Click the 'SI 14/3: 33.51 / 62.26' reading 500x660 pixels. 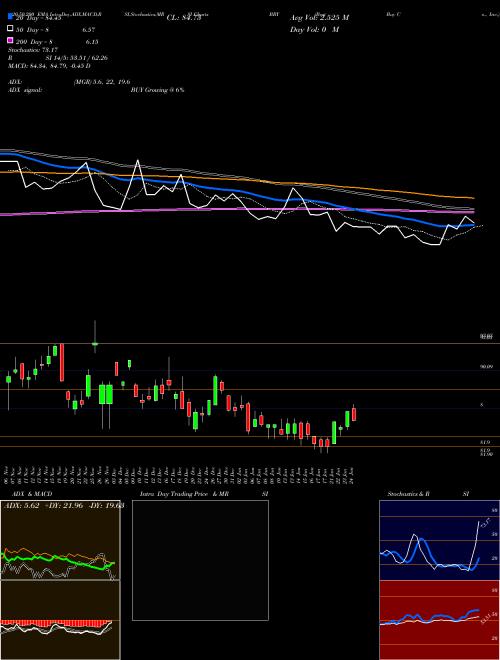point(77,58)
